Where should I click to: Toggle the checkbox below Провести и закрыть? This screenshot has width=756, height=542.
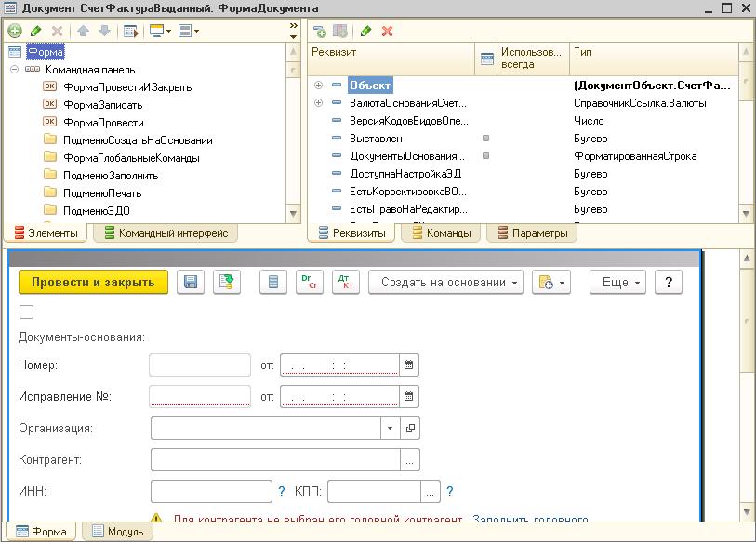(26, 312)
